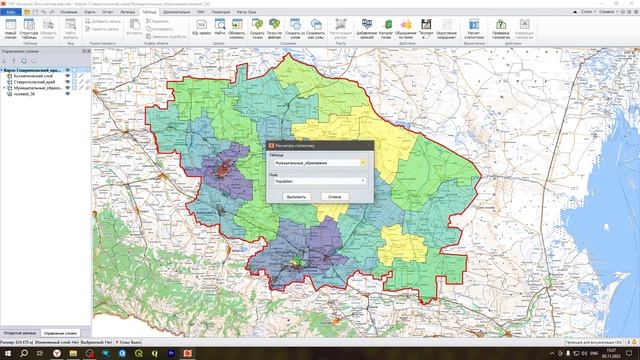Click the undo arrow in quick access toolbar
This screenshot has height=360, width=640.
44,12
